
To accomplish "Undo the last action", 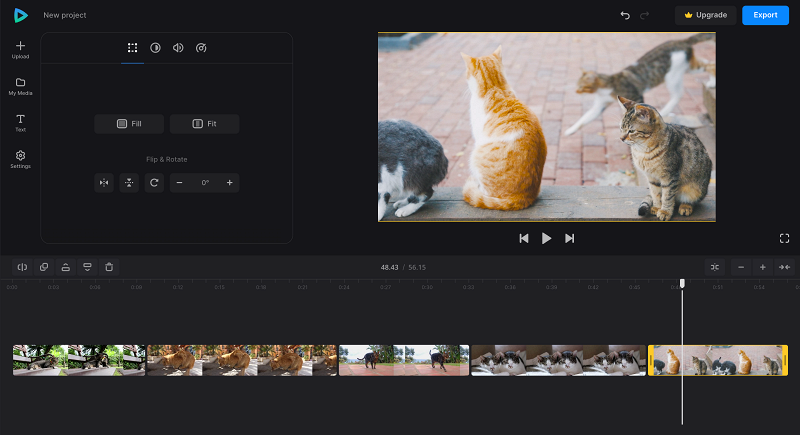I will pyautogui.click(x=625, y=15).
